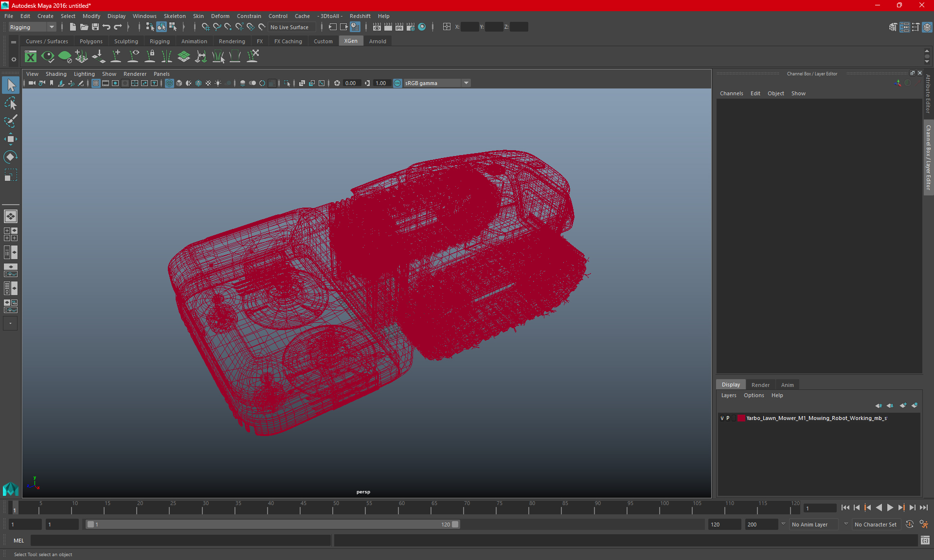The height and width of the screenshot is (560, 934).
Task: Toggle visibility V of Yarbo layer
Action: 722,418
